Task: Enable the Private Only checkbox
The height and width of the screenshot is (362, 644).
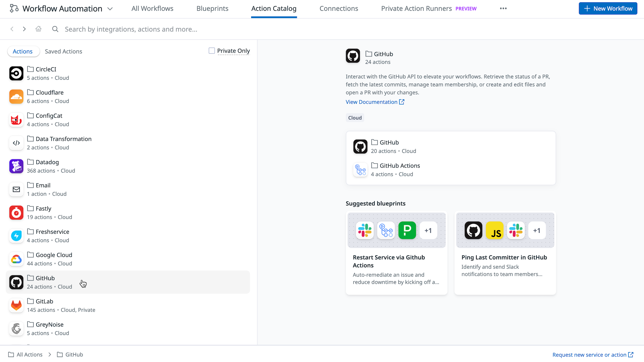Action: coord(212,51)
